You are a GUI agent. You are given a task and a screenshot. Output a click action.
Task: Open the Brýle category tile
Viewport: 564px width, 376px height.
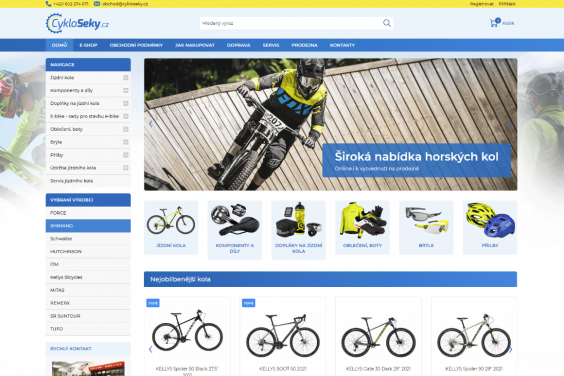point(426,227)
